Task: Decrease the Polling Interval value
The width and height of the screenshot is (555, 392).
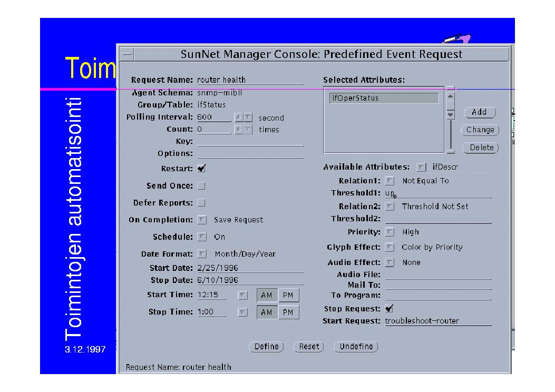Action: pyautogui.click(x=248, y=117)
